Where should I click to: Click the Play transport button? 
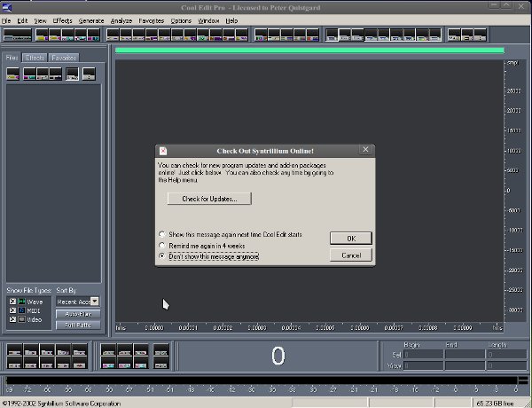coord(30,350)
